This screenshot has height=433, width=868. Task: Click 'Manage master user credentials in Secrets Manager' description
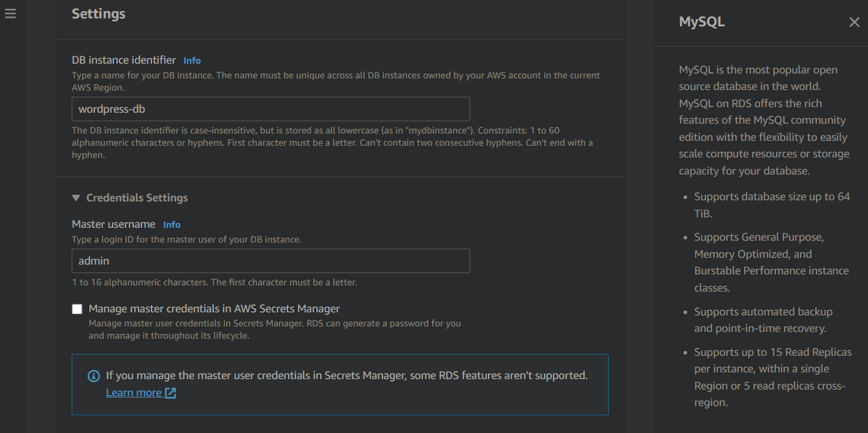(275, 329)
